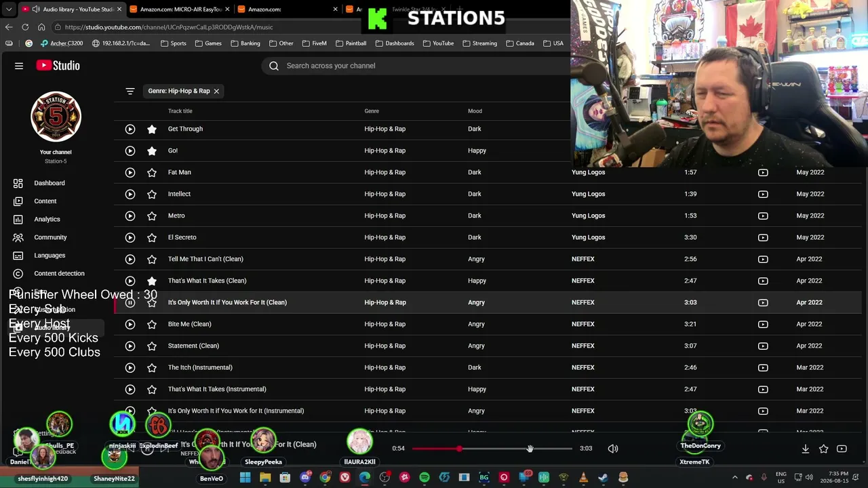
Task: Play That's What It Takes (Instrumental)
Action: [x=130, y=389]
